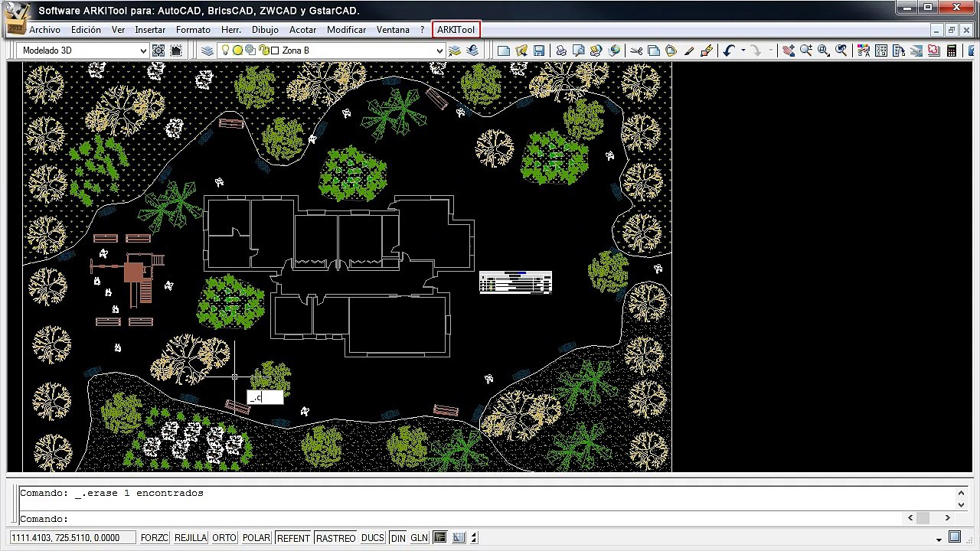Open the Tool Palettes icon
Screen dimensions: 980x551
pyautogui.click(x=899, y=51)
